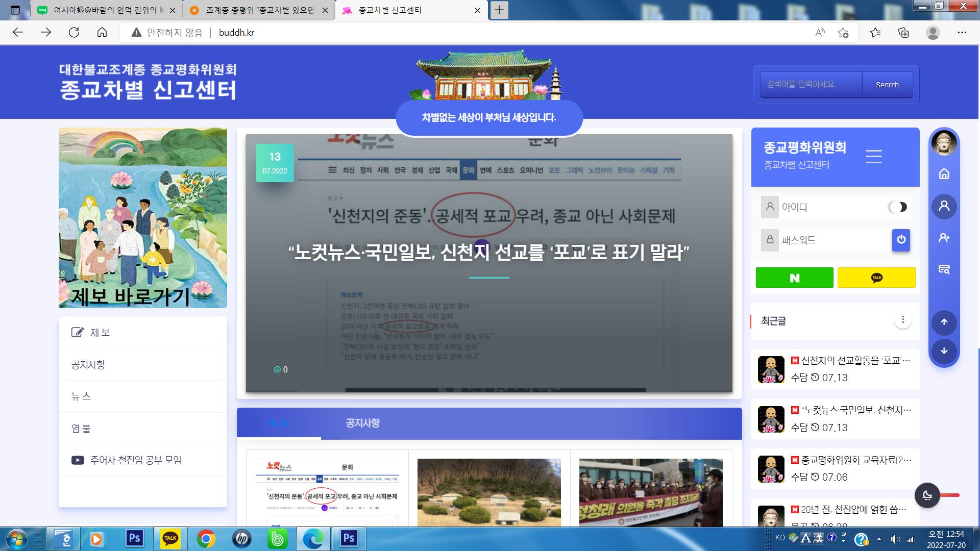Image resolution: width=980 pixels, height=551 pixels.
Task: Open the 제보 link in the left menu
Action: point(99,332)
